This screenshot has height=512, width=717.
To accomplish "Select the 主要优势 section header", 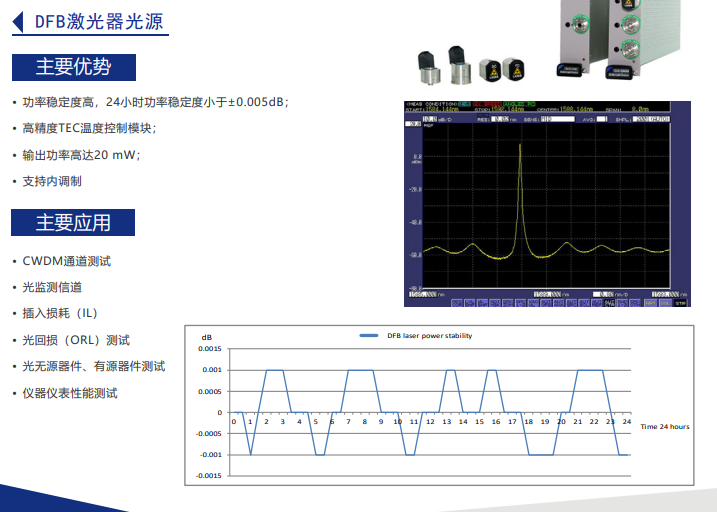I will click(73, 67).
